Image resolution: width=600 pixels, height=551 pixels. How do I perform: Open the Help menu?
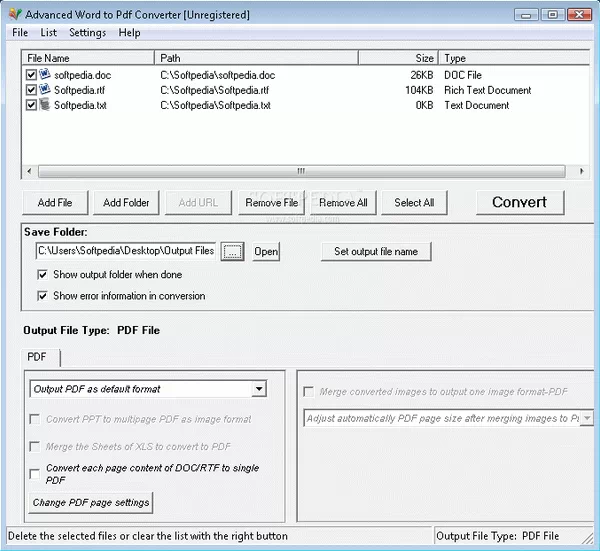pyautogui.click(x=129, y=33)
